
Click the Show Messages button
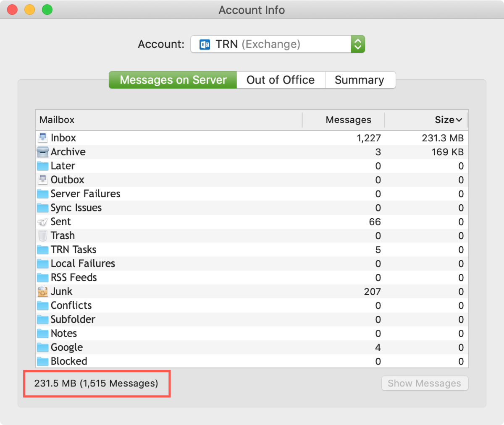pyautogui.click(x=424, y=383)
